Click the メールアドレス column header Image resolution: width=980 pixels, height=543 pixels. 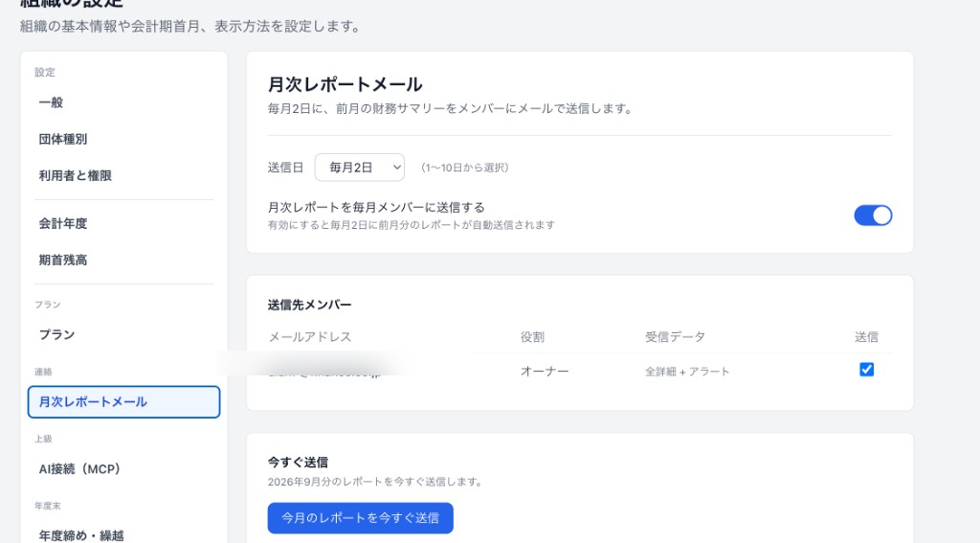[310, 337]
